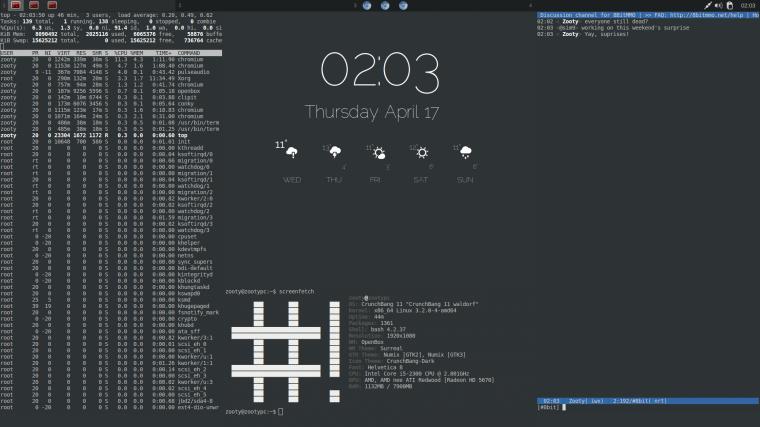Image resolution: width=760 pixels, height=427 pixels.
Task: Click the Radeon HD 5670 GPU line
Action: [x=422, y=380]
